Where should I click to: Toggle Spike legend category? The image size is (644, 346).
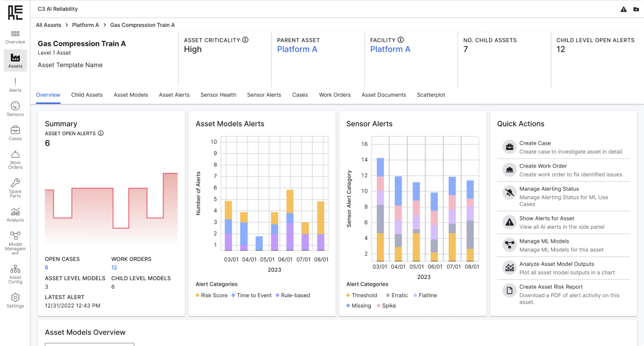(x=386, y=306)
